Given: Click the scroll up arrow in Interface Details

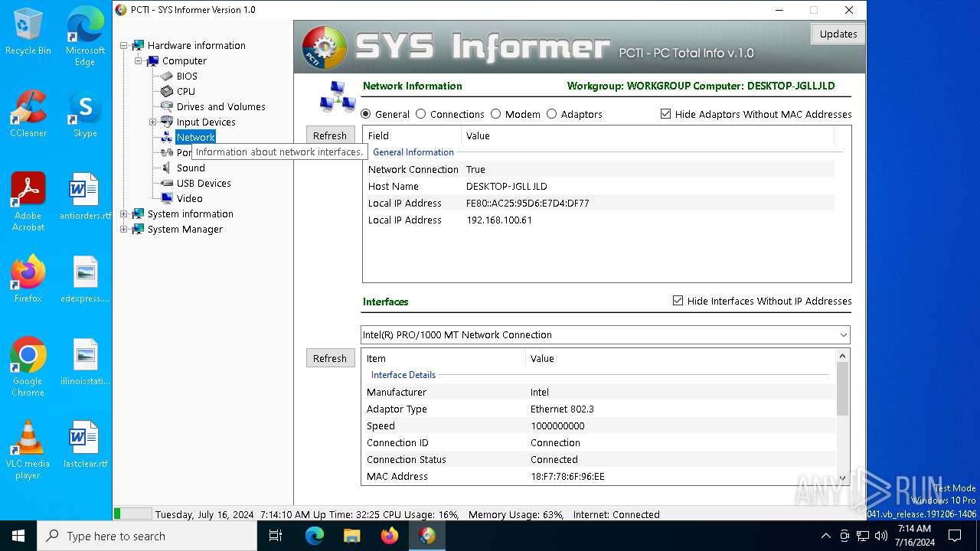Looking at the screenshot, I should (x=842, y=356).
